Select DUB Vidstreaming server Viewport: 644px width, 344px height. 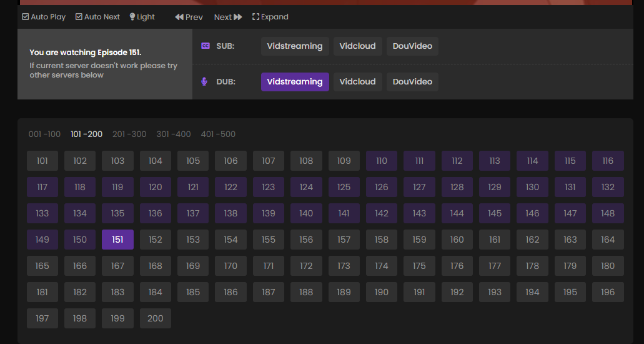295,82
